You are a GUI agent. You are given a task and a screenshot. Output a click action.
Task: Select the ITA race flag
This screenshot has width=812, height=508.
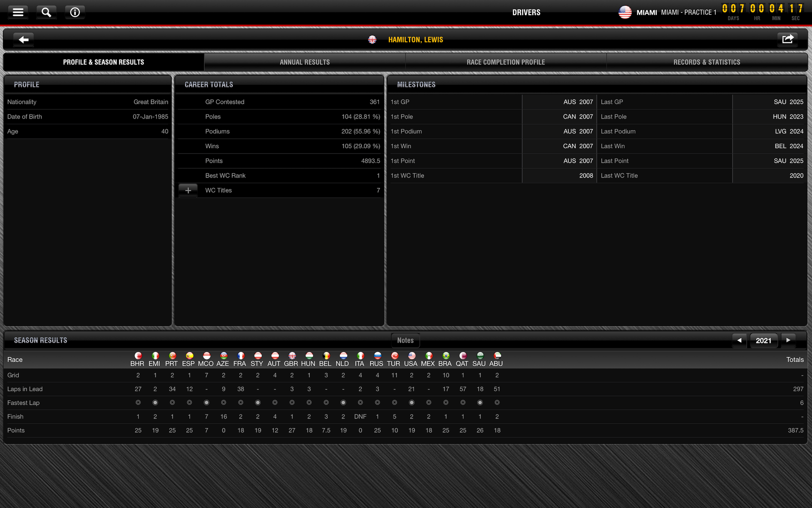coord(360,356)
